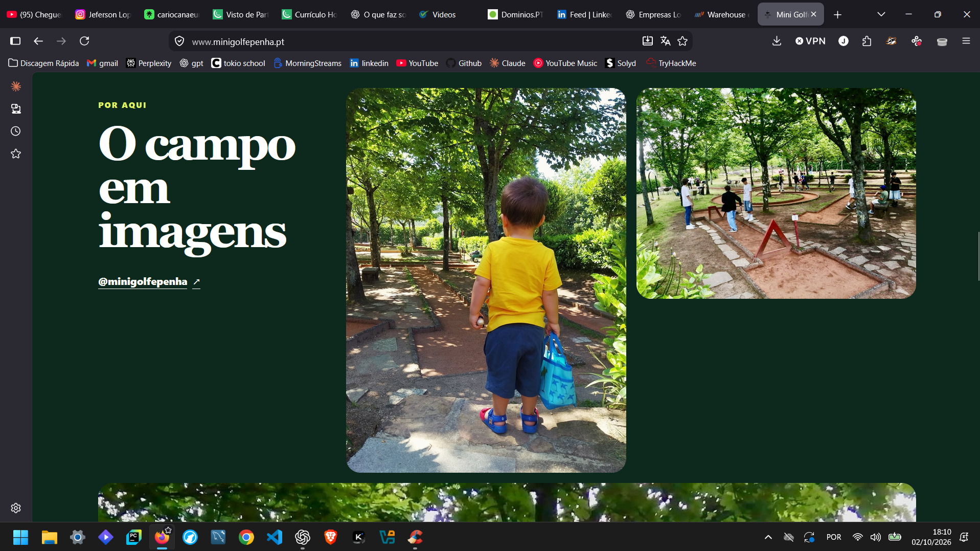Switch to Dominios.PT tab

pos(516,14)
